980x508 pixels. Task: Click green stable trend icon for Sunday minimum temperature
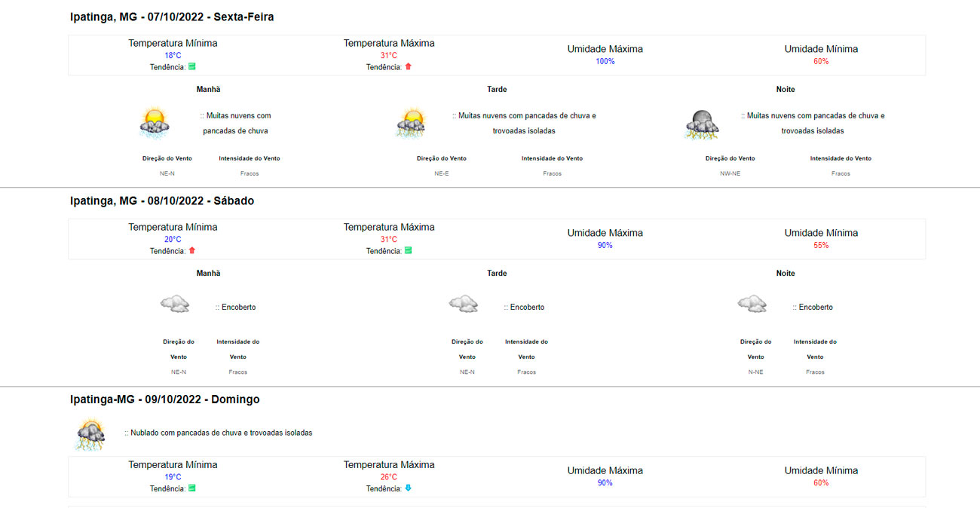[x=192, y=488]
